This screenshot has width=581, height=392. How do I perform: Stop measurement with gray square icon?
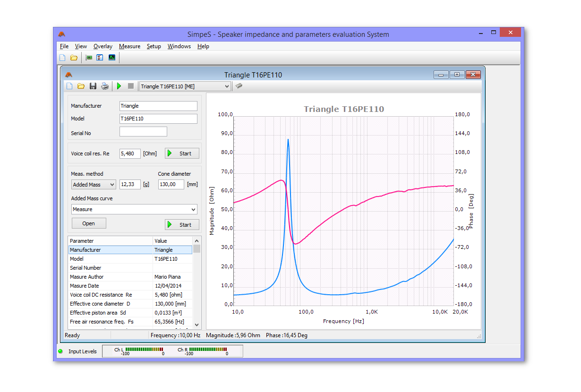tap(131, 86)
